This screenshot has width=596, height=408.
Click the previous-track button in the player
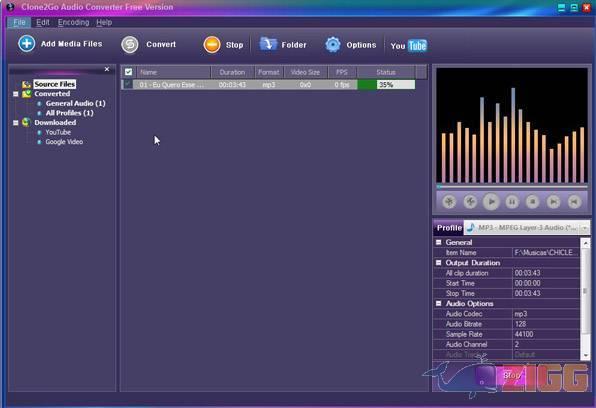tap(574, 202)
